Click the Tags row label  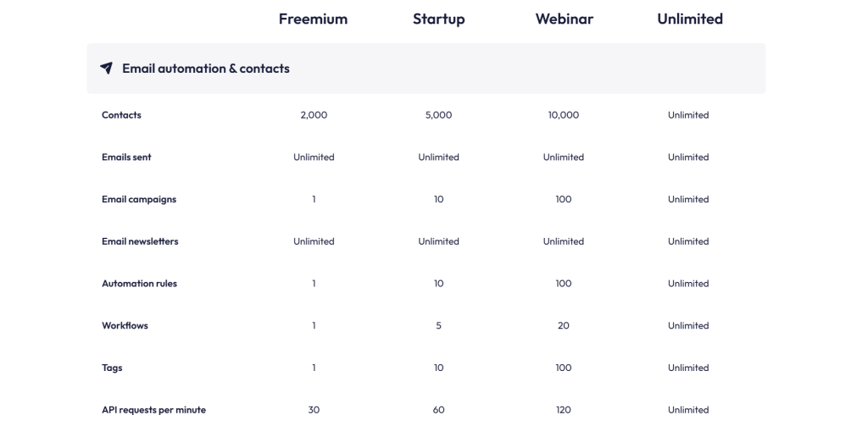click(x=112, y=368)
